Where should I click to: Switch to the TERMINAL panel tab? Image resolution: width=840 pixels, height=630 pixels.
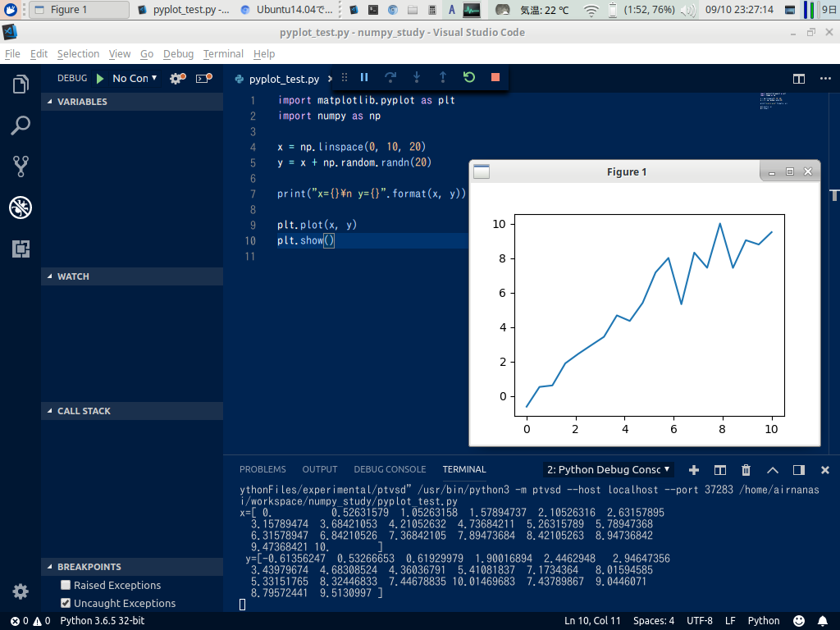pos(464,469)
